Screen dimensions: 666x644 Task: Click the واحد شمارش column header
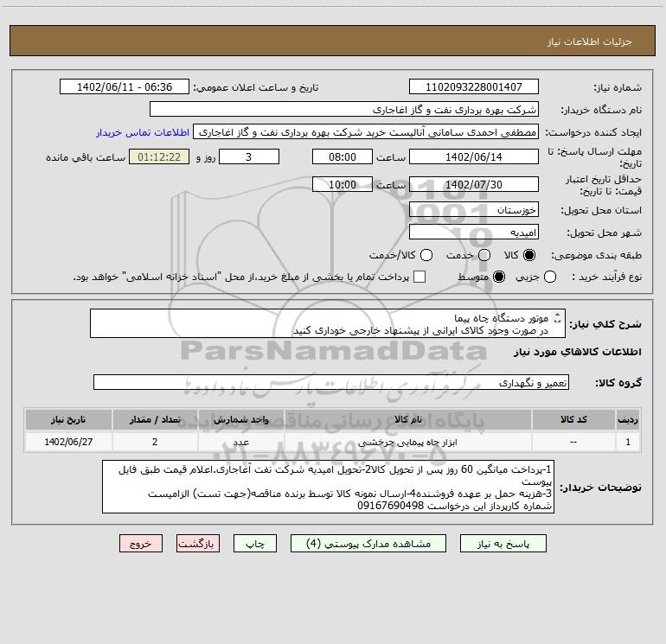coord(240,419)
